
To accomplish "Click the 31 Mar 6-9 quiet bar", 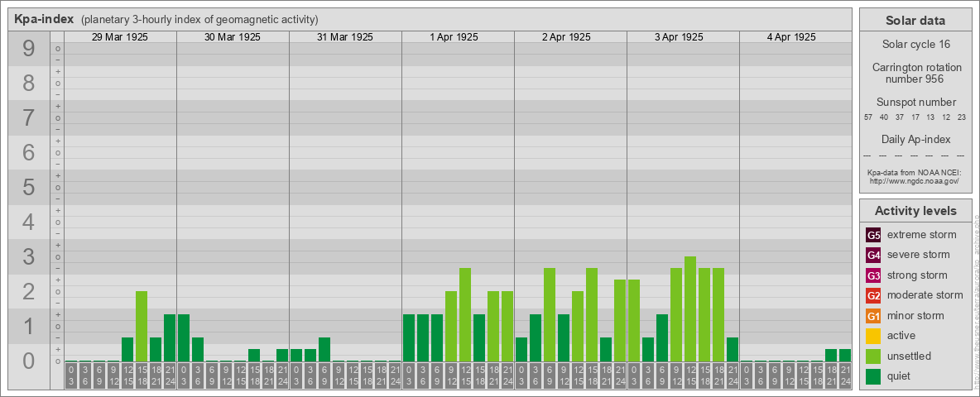I will (x=324, y=350).
